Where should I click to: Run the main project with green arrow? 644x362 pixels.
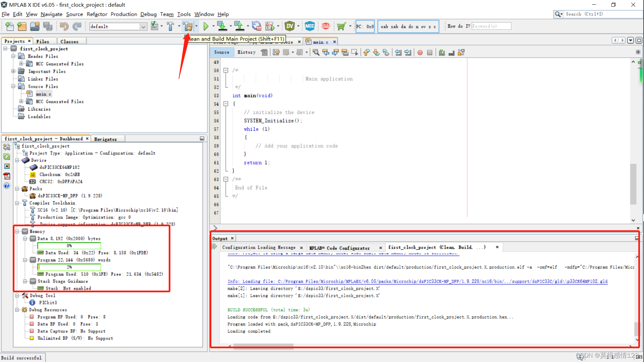[x=206, y=26]
